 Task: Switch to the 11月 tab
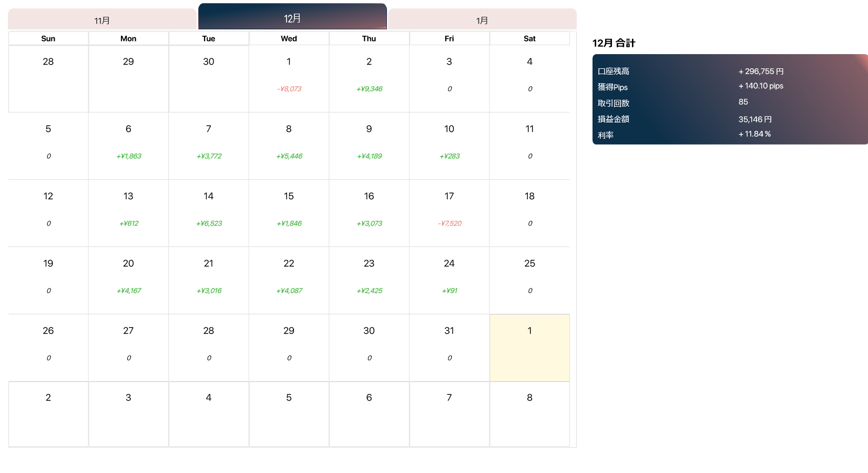tap(102, 19)
